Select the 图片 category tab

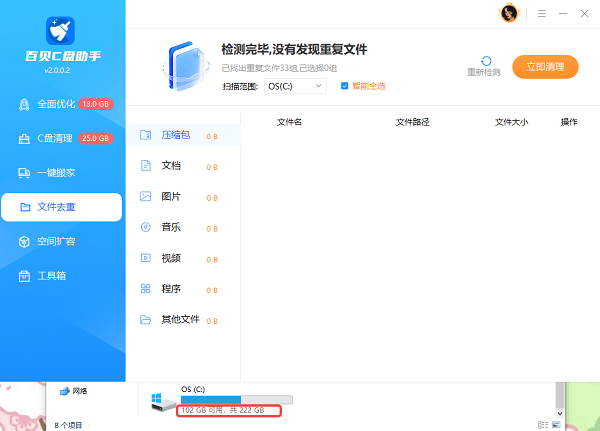click(x=183, y=196)
